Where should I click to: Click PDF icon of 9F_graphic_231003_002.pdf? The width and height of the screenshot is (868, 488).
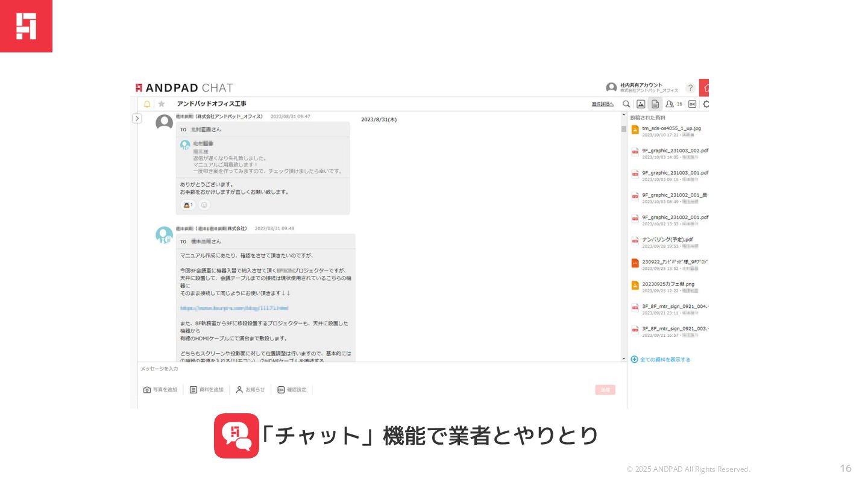[x=635, y=152]
